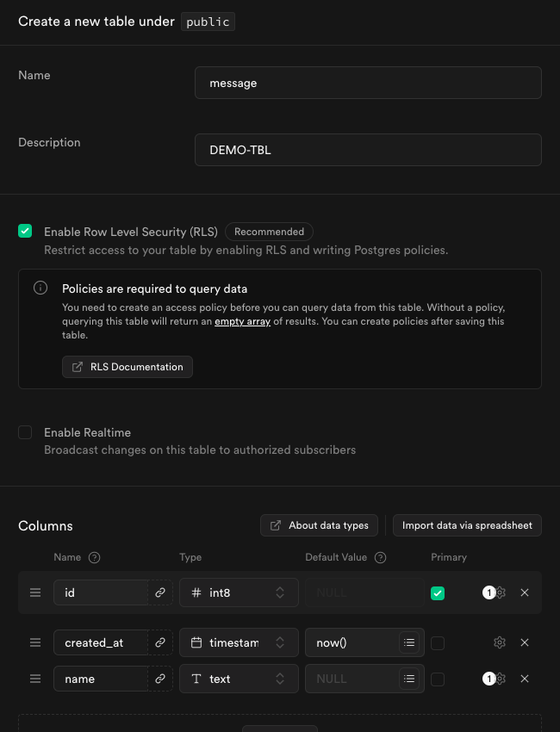Click the foreign key icon on the name column
560x732 pixels.
(160, 679)
